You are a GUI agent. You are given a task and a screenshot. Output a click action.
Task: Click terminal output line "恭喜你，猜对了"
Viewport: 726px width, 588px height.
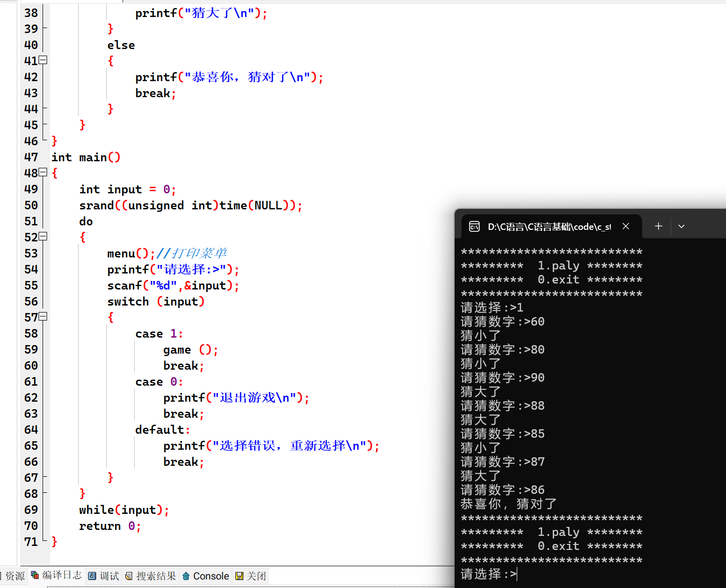509,504
